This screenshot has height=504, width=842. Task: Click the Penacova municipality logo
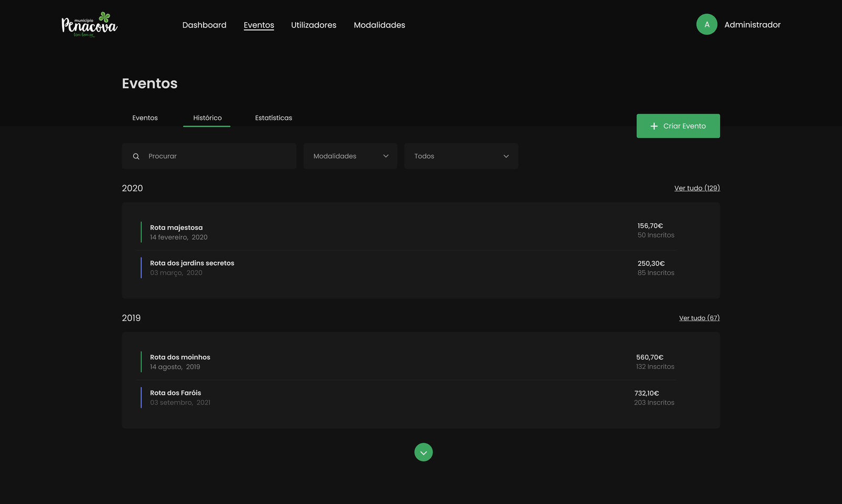(x=89, y=25)
